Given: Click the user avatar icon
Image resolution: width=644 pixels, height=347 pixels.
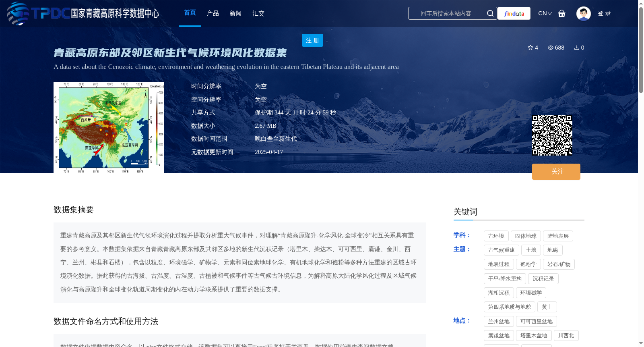Looking at the screenshot, I should point(584,13).
